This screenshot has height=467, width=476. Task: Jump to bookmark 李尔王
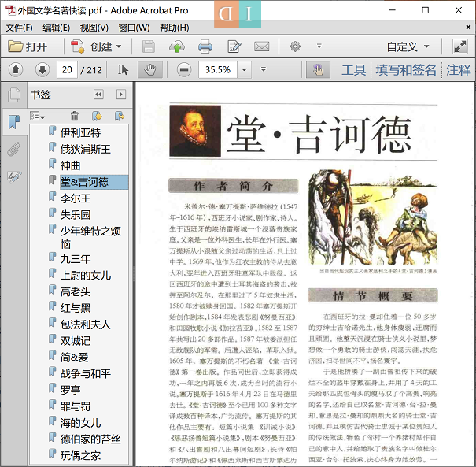point(76,198)
